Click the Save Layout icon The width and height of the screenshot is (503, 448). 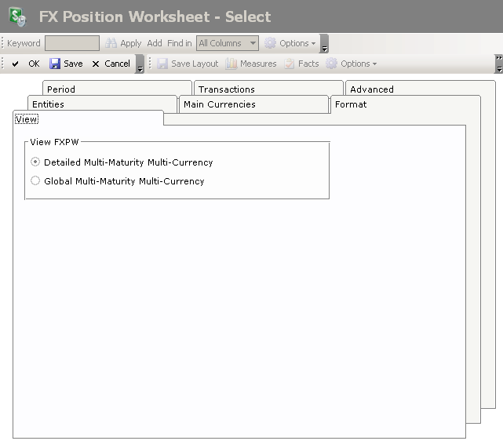(162, 64)
